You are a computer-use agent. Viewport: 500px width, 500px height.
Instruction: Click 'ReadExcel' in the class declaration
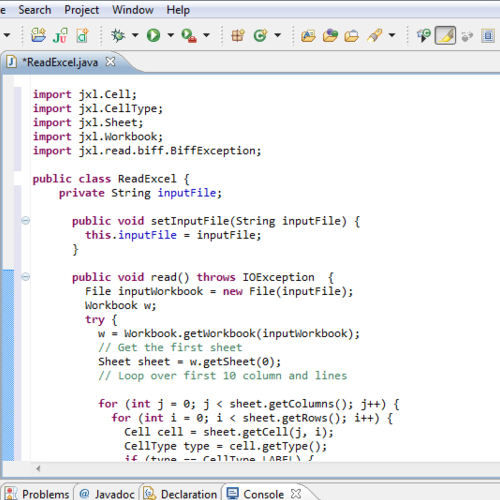coord(147,179)
